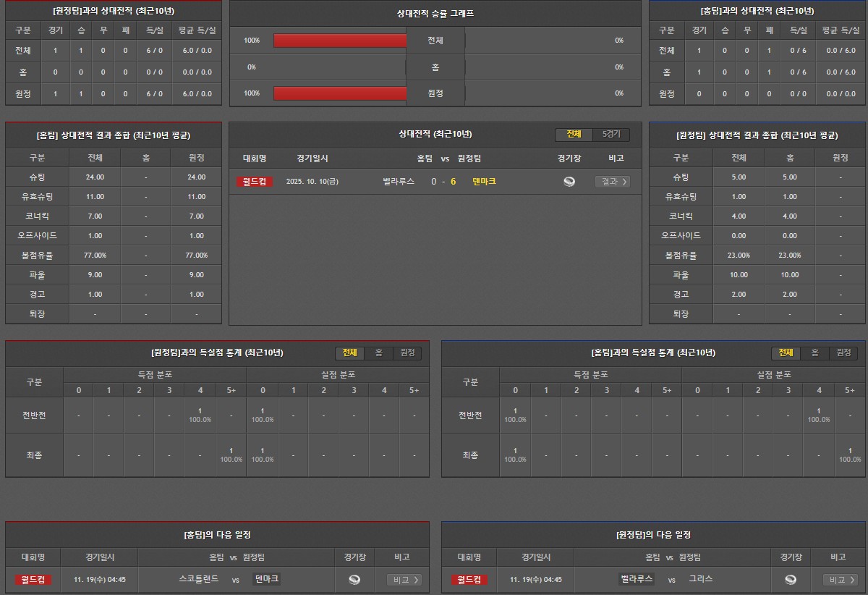The image size is (868, 595).
Task: Click the stadium icon in the Belarus–Denmark head-to-head row
Action: [569, 182]
